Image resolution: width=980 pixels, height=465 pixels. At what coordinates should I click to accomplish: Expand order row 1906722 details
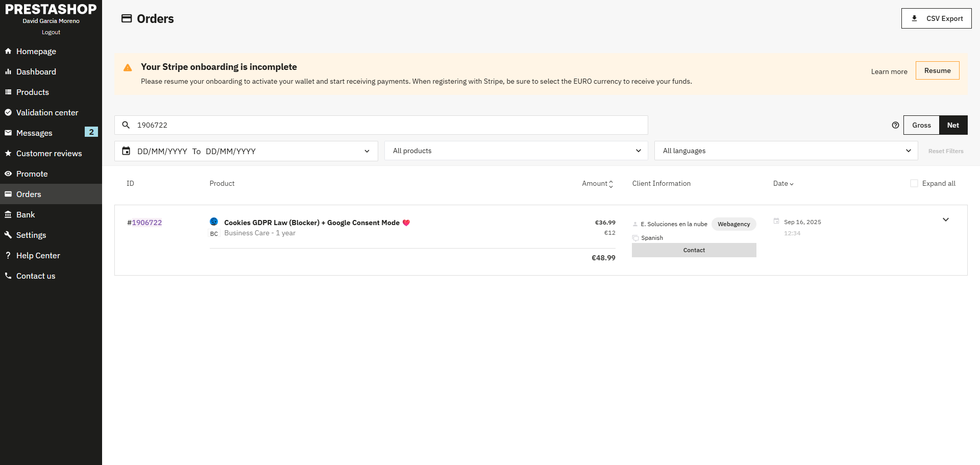tap(945, 220)
